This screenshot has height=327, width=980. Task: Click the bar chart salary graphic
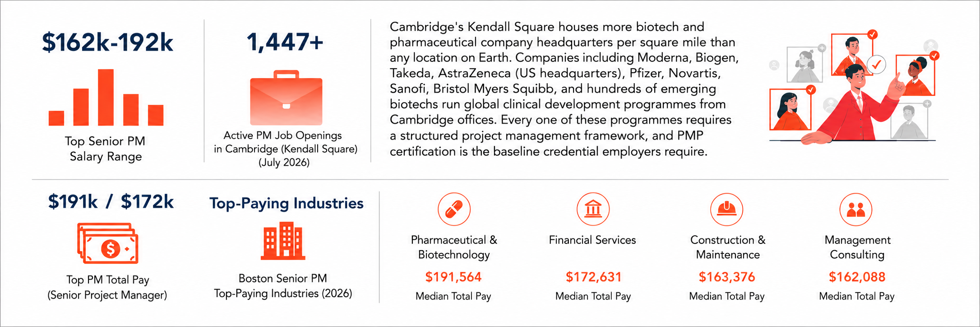pos(106,97)
